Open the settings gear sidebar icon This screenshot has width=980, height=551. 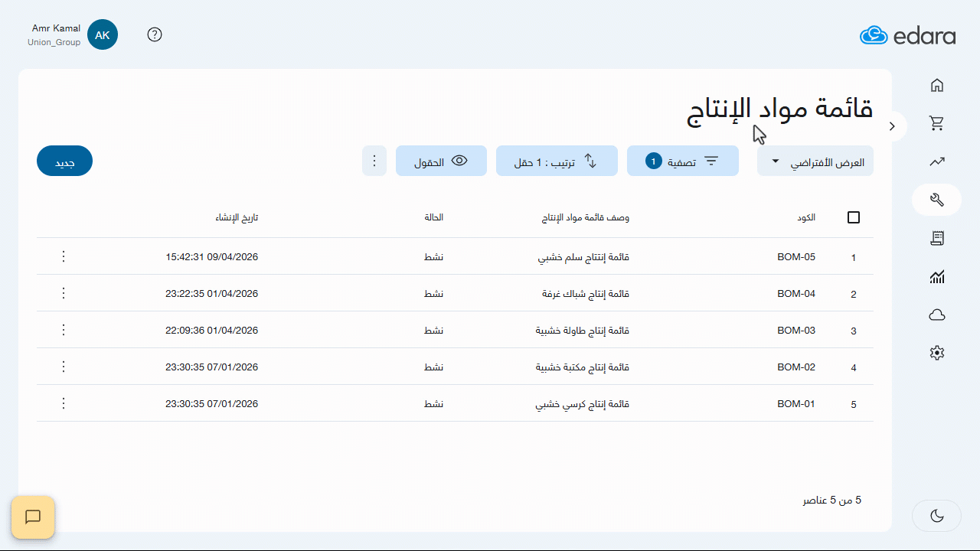point(936,353)
